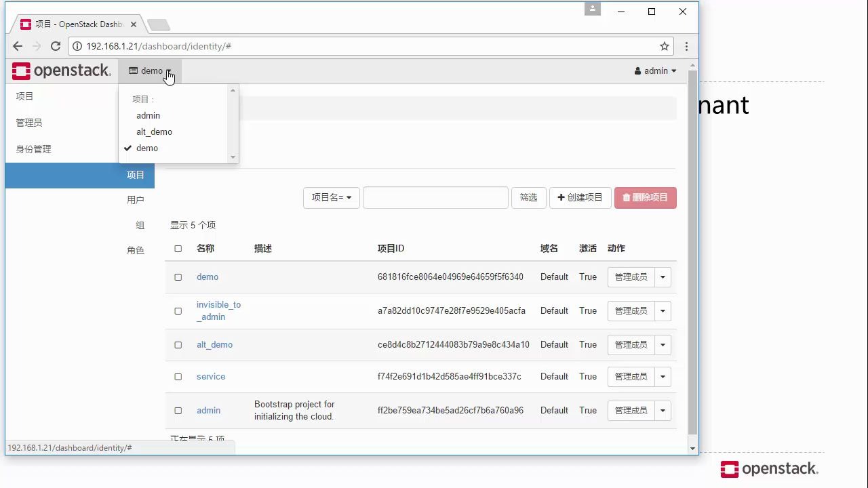Viewport: 868px width, 488px height.
Task: Open the admin user menu
Action: click(655, 70)
